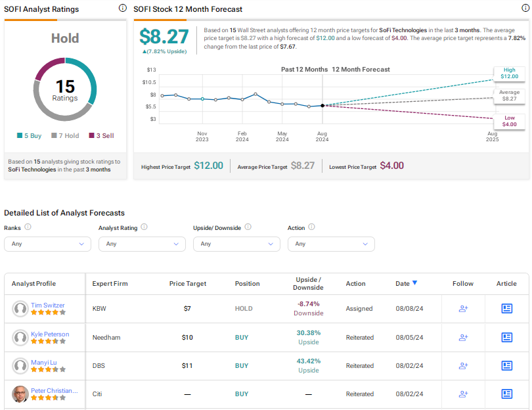Click the Needham expert firm cell

(x=106, y=337)
